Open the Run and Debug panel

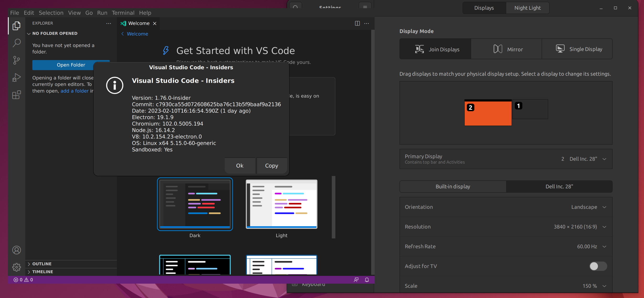tap(16, 77)
